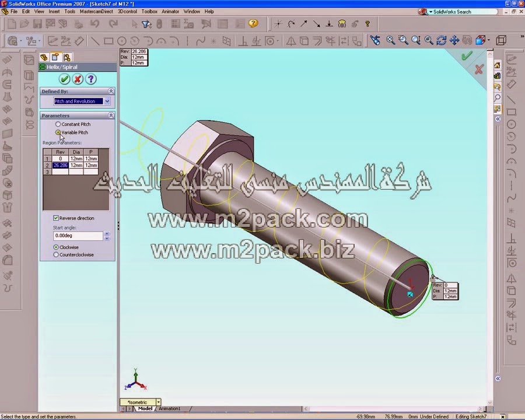Screen dimensions: 525x420
Task: Open the MastercamDirect menu
Action: click(x=96, y=12)
